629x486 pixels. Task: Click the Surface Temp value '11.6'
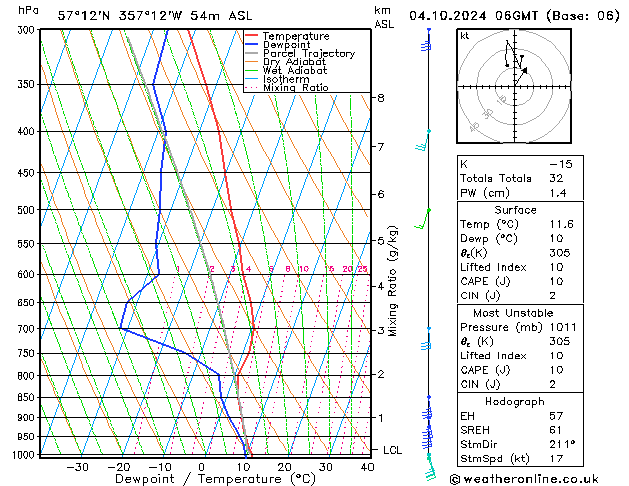pyautogui.click(x=562, y=224)
